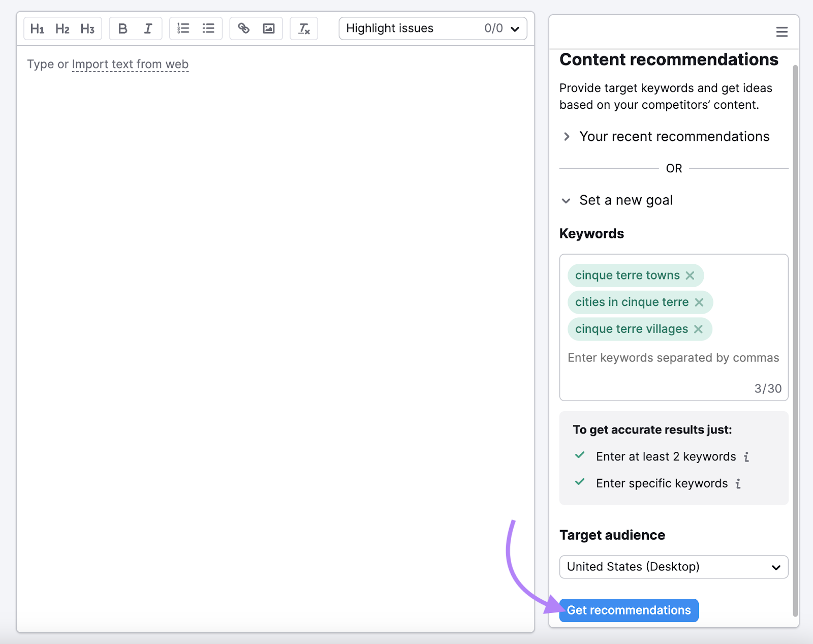This screenshot has height=644, width=813.
Task: Expand Your recent recommendations
Action: pyautogui.click(x=674, y=136)
